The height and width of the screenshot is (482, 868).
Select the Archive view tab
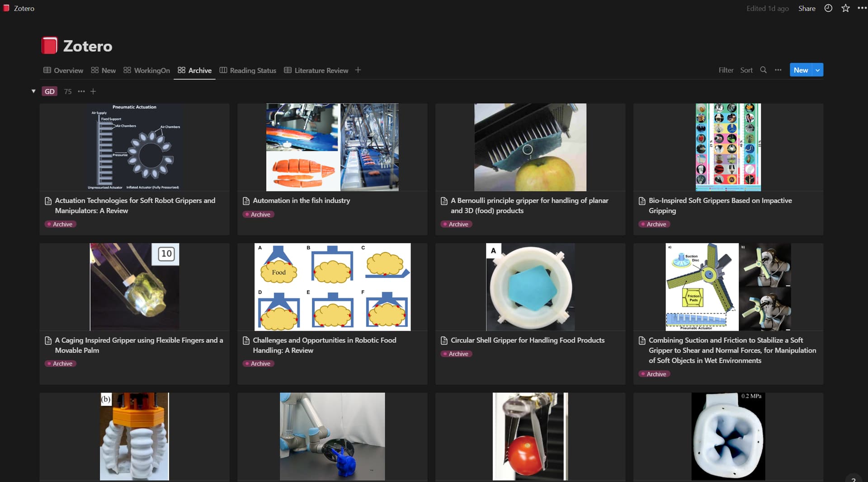pyautogui.click(x=194, y=70)
